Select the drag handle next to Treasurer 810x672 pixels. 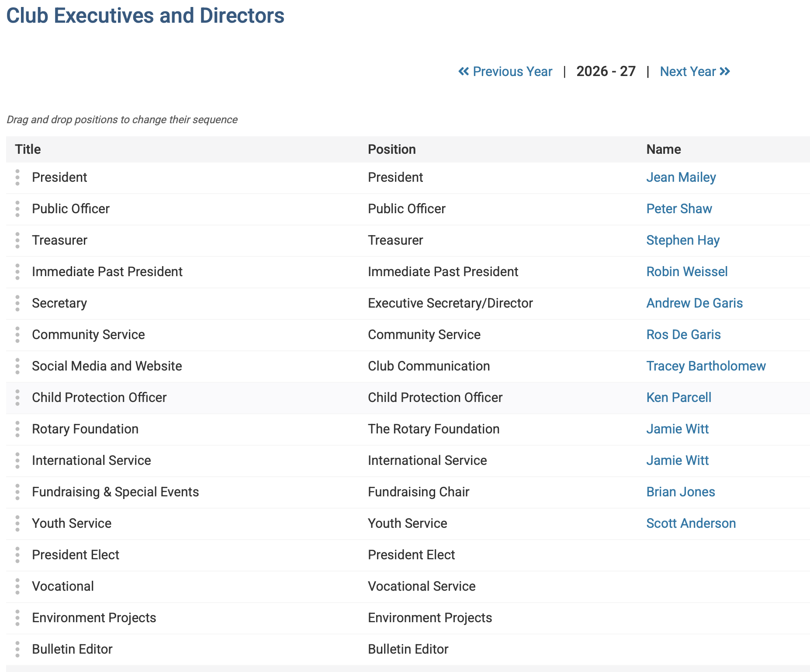click(x=17, y=240)
